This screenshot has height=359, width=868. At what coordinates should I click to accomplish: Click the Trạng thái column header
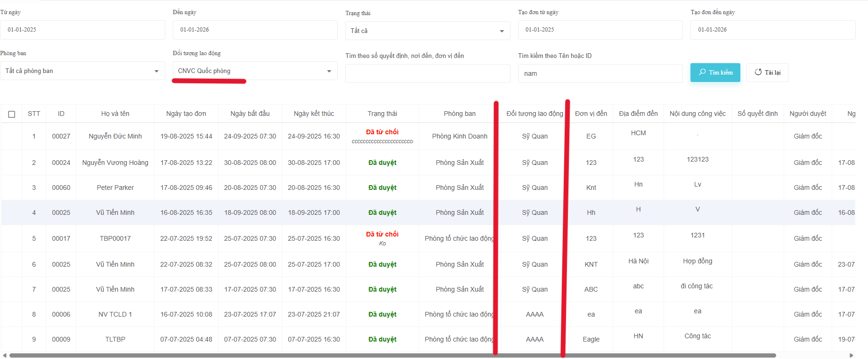(x=382, y=114)
